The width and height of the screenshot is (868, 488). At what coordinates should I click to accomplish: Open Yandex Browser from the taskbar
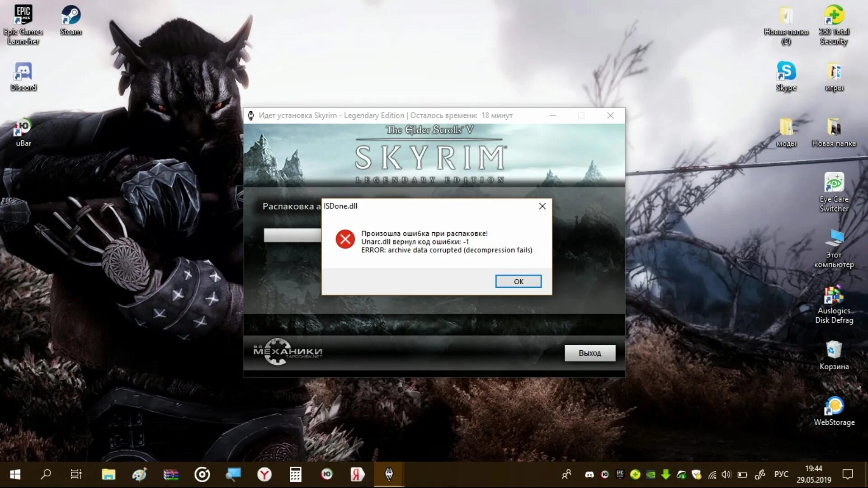point(264,474)
